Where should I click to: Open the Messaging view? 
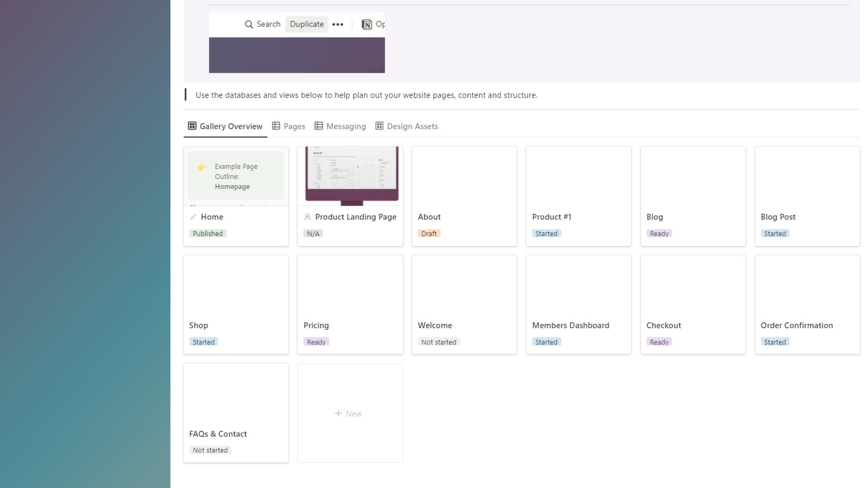pyautogui.click(x=346, y=126)
